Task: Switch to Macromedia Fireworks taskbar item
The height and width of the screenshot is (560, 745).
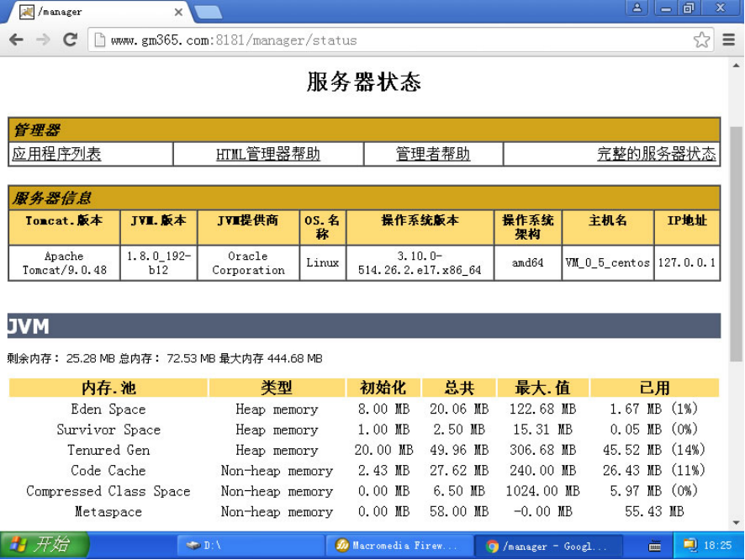Action: point(399,545)
